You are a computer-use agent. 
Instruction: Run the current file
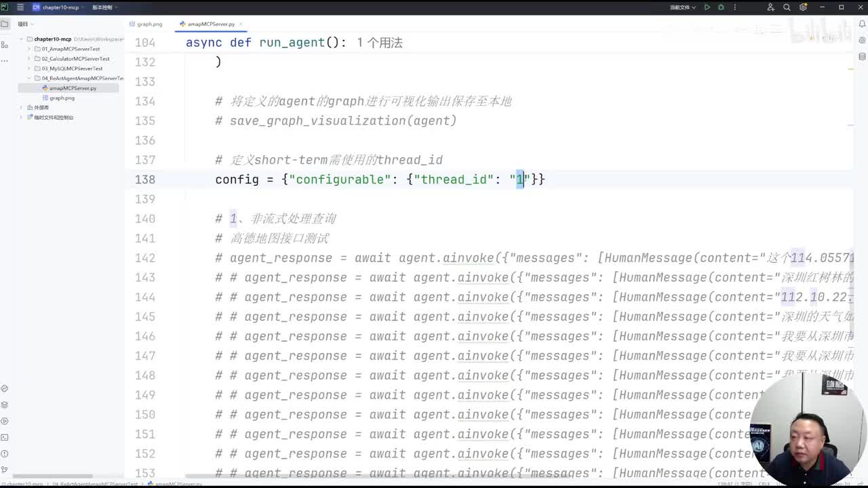point(707,7)
